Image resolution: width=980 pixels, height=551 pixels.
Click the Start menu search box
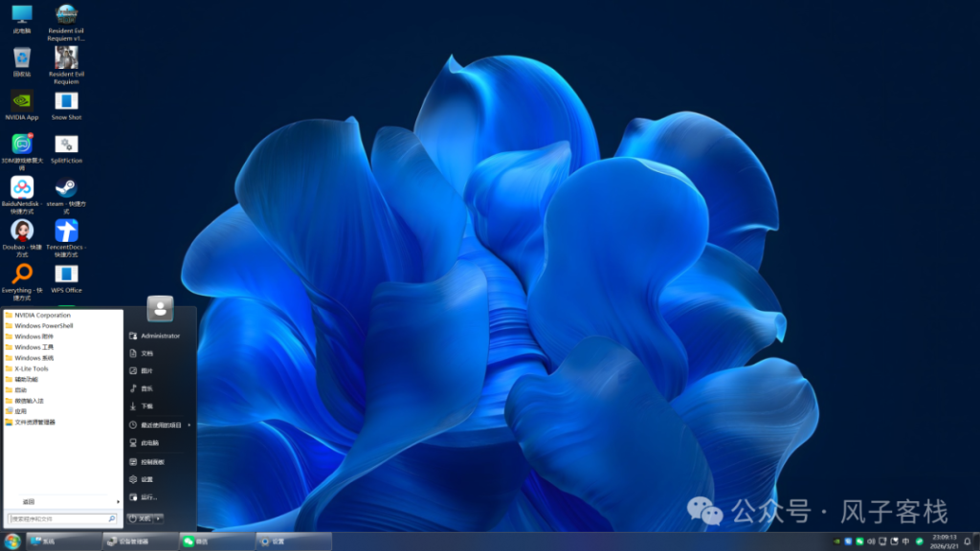coord(57,518)
